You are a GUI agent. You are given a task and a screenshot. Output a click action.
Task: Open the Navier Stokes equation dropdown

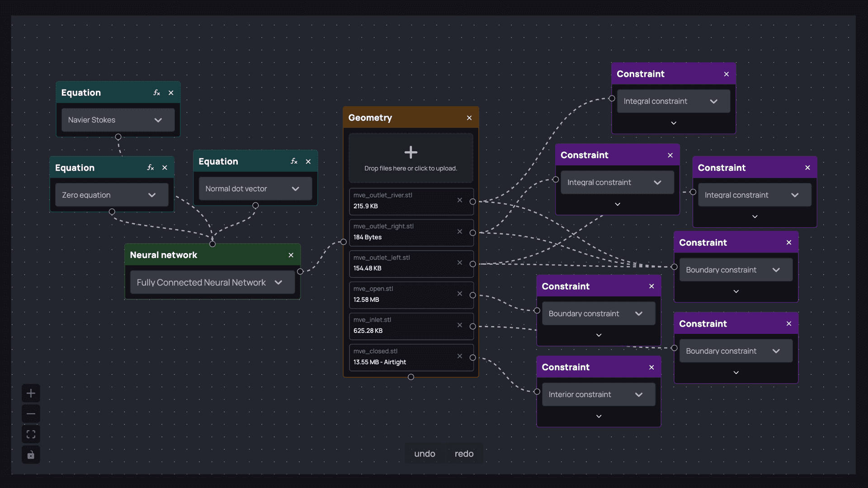coord(118,120)
